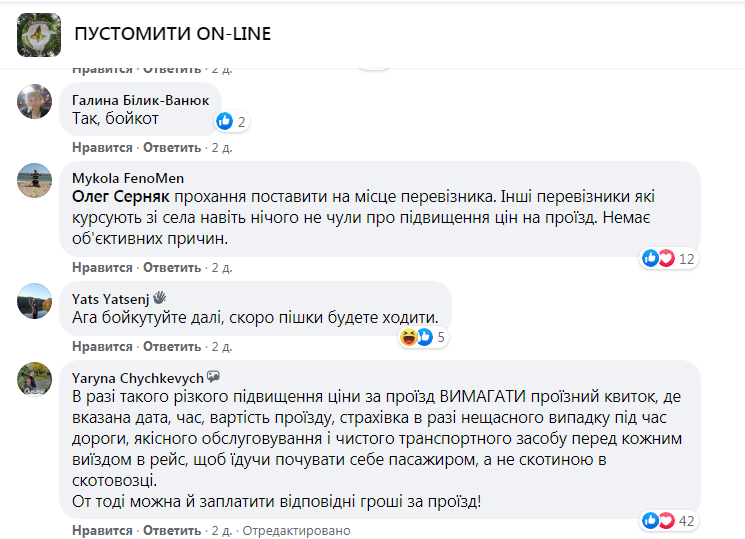The height and width of the screenshot is (539, 745).
Task: Open Галина Білик-Ванюк's profile picture
Action: click(35, 101)
